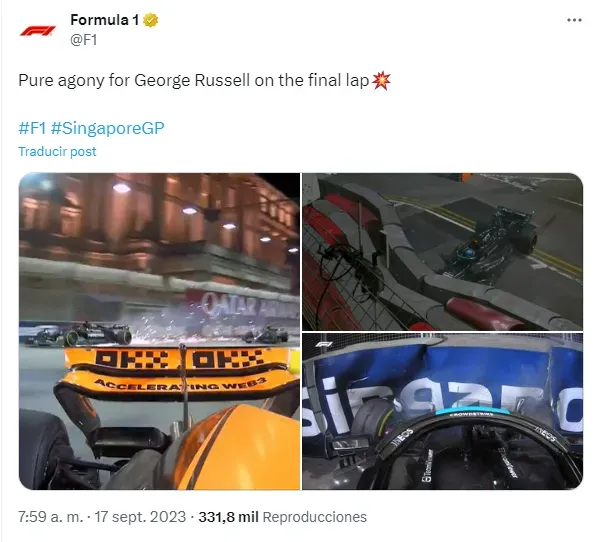The width and height of the screenshot is (598, 542).
Task: Select the George Russell post text
Action: click(x=194, y=80)
